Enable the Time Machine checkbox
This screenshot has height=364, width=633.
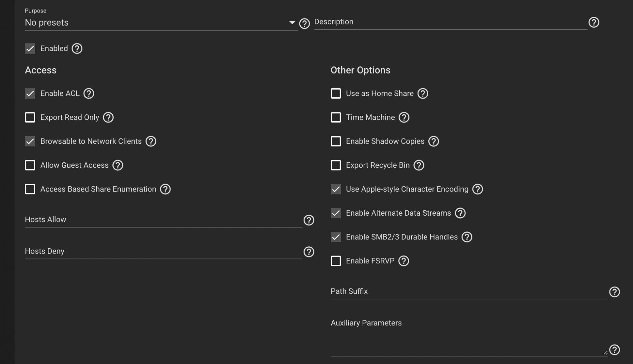(336, 117)
